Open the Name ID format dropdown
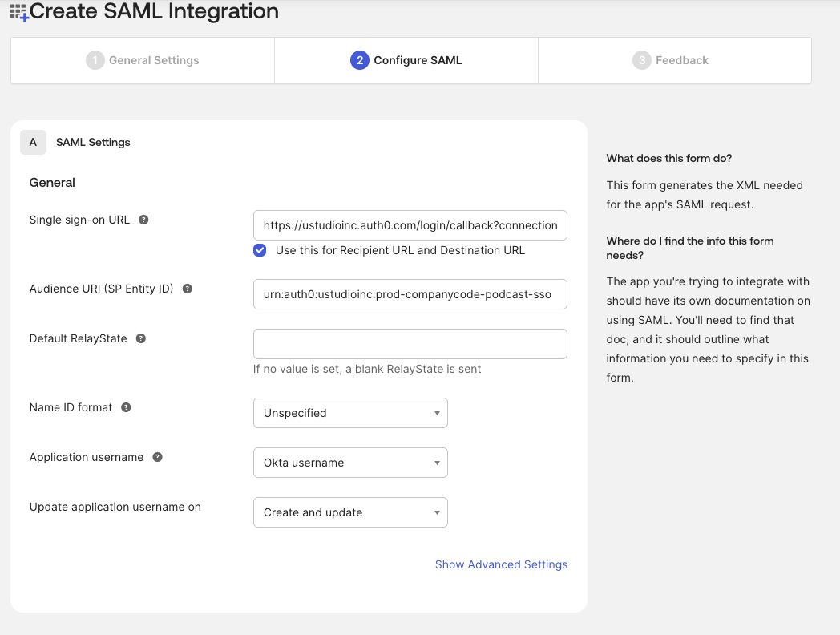840x635 pixels. click(350, 413)
